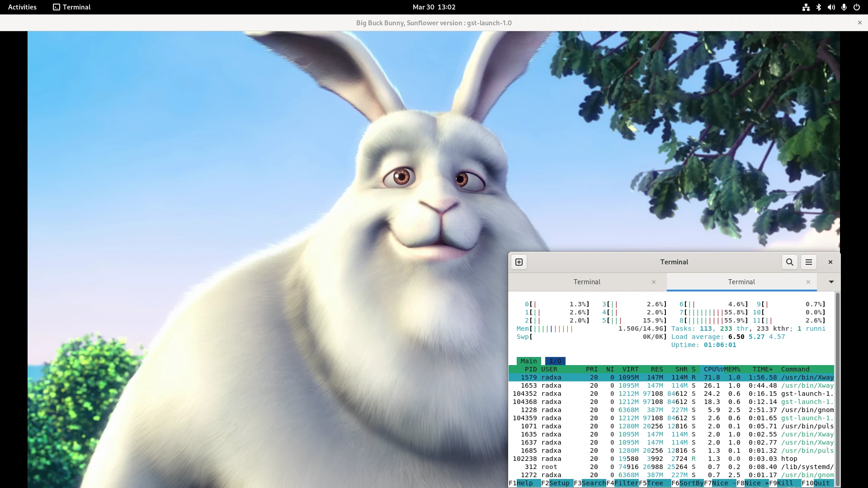
Task: Click the Bluetooth icon in top bar
Action: (819, 7)
